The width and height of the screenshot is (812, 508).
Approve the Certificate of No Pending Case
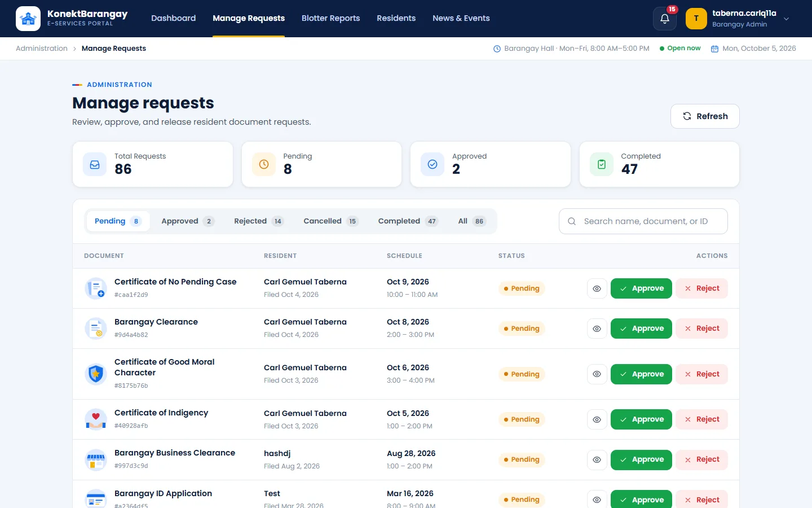[641, 288]
